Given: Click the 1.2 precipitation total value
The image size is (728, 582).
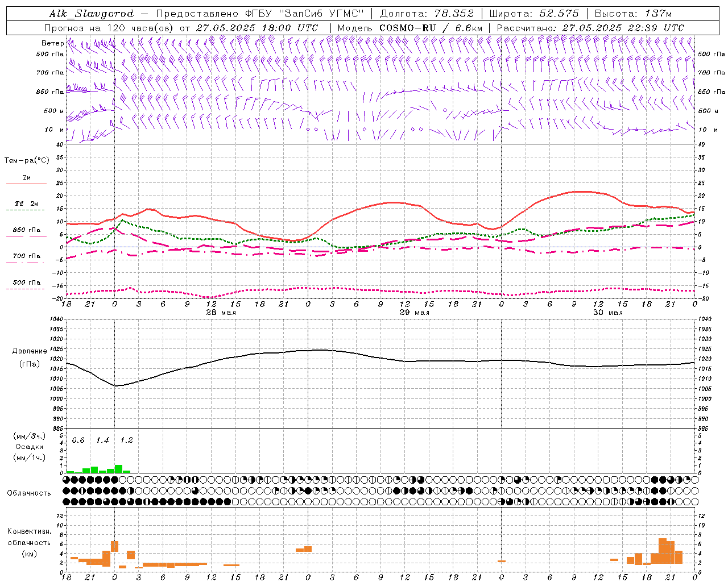Looking at the screenshot, I should coord(126,440).
